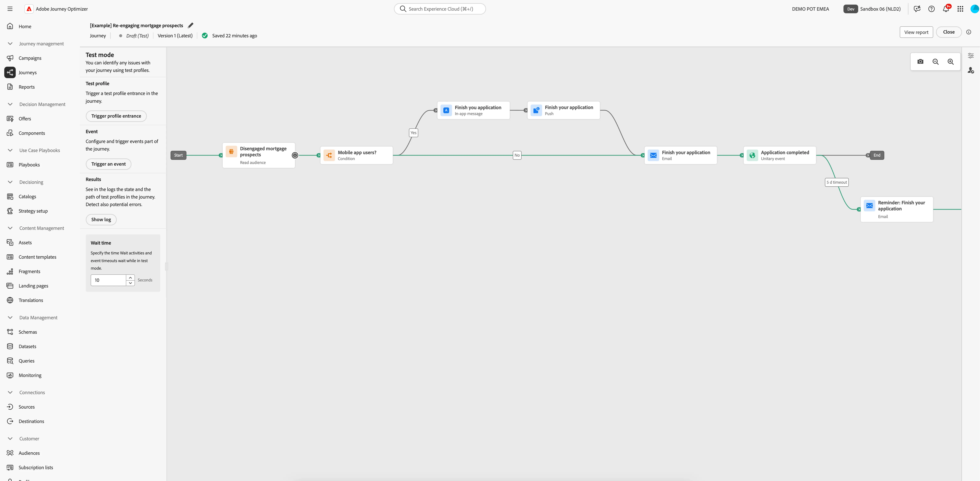Open Subscription lists in sidebar

(x=36, y=468)
